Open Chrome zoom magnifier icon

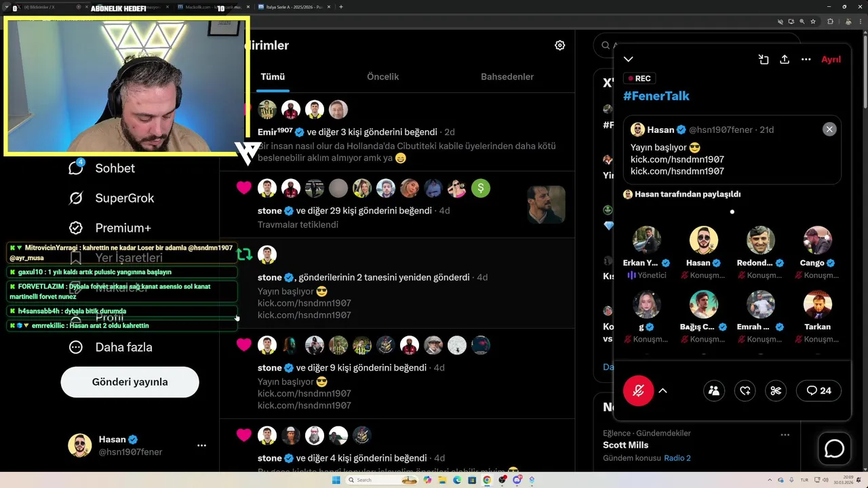803,22
